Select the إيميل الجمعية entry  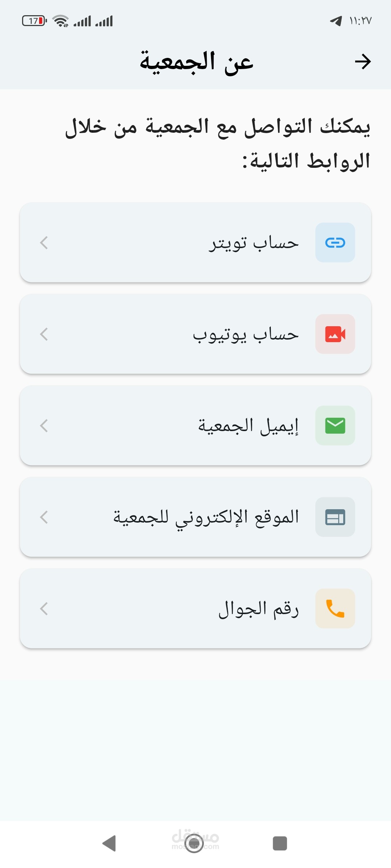click(x=248, y=426)
